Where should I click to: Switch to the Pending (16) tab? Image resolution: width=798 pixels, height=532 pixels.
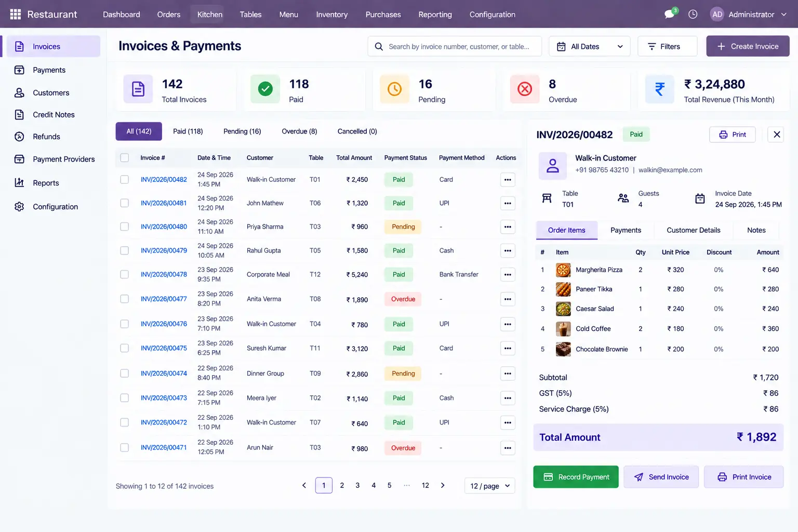242,131
